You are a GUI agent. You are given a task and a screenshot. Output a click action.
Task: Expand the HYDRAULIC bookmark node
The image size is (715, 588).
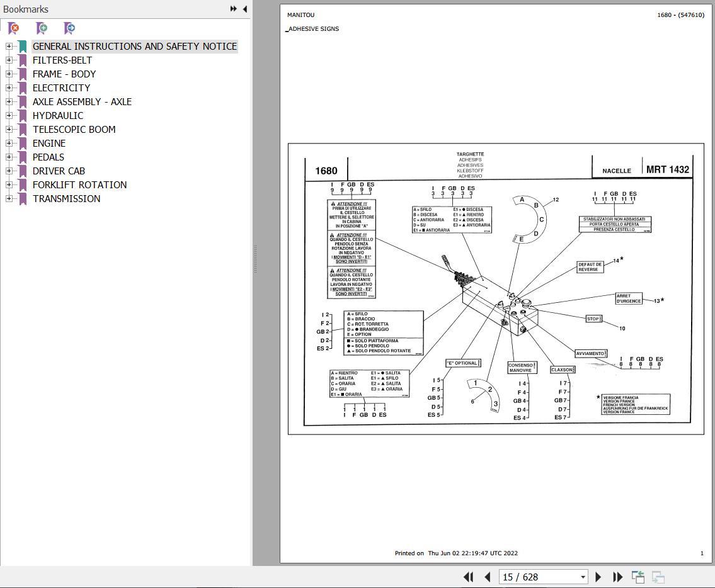[x=9, y=115]
